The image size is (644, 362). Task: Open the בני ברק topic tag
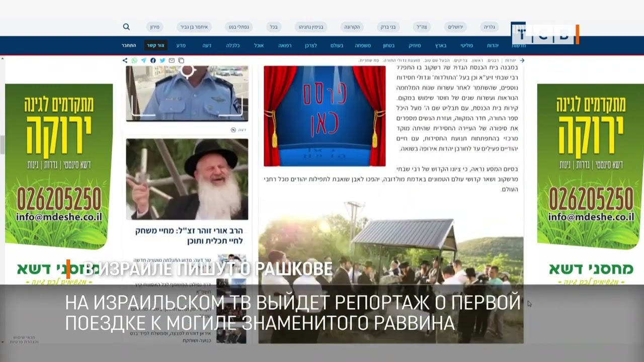tap(388, 27)
